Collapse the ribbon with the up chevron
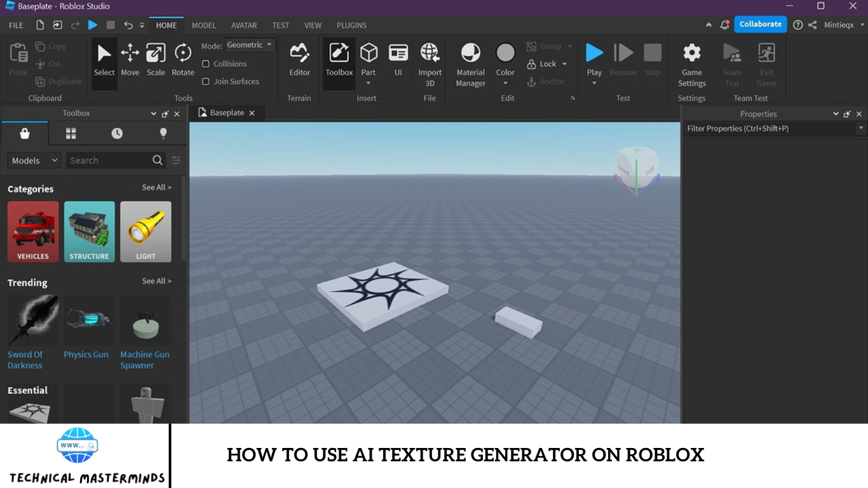Viewport: 868px width, 488px height. point(709,25)
